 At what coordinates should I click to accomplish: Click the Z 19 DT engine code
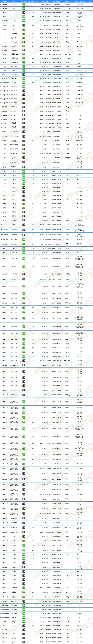coord(80,220)
